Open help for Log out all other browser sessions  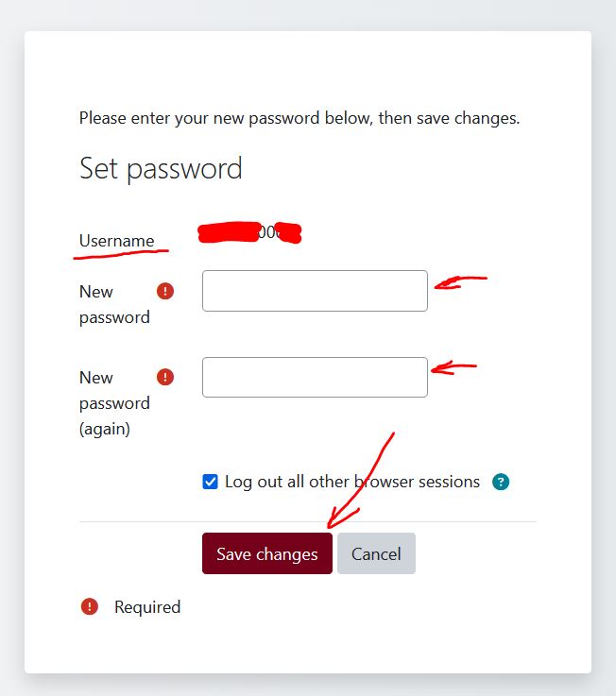pyautogui.click(x=501, y=482)
